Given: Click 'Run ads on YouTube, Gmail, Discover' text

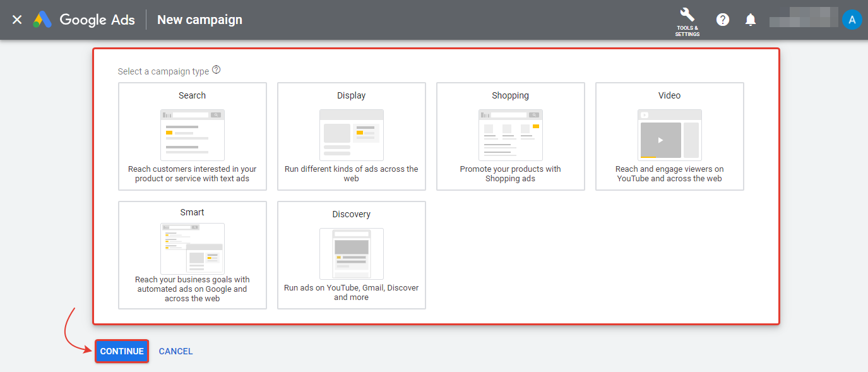Looking at the screenshot, I should pos(352,292).
